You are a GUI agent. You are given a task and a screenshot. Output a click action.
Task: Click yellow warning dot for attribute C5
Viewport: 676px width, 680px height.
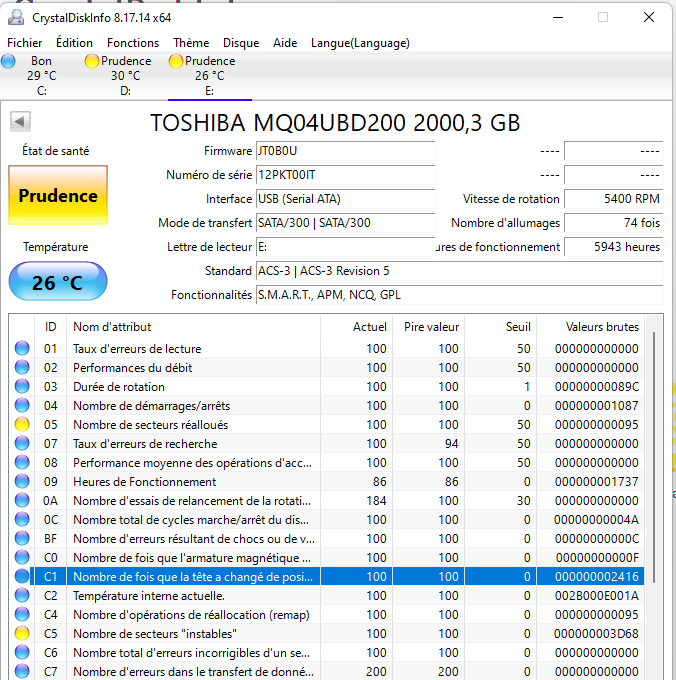(x=22, y=634)
